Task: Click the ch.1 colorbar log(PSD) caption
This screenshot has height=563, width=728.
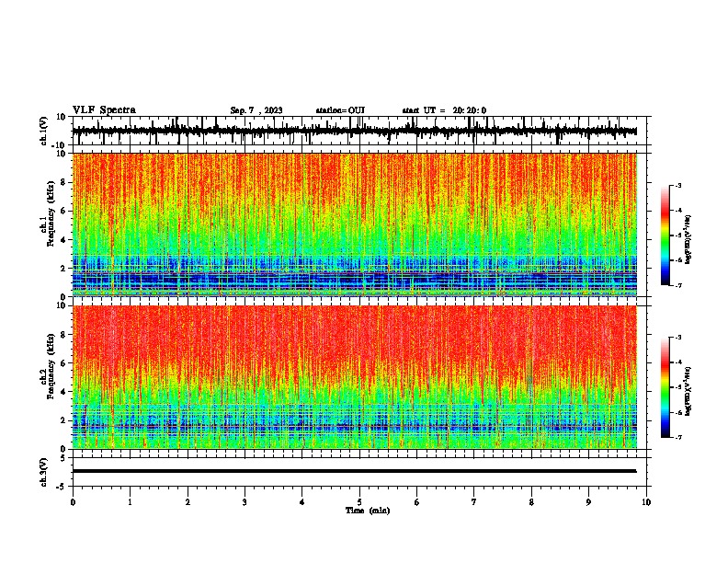Action: (688, 240)
